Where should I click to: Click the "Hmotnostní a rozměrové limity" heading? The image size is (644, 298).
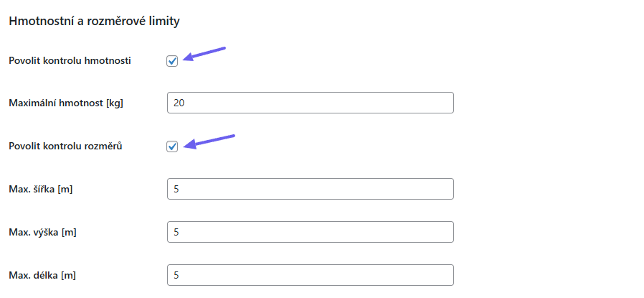click(x=94, y=21)
